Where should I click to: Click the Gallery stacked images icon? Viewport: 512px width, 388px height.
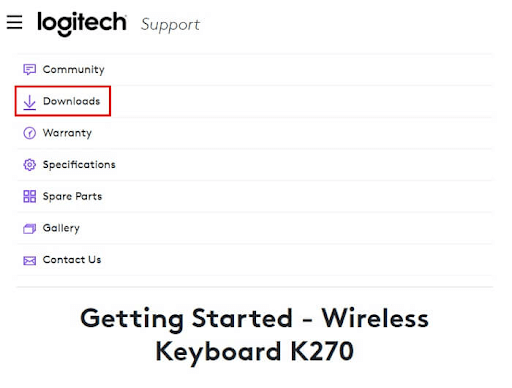pos(29,228)
